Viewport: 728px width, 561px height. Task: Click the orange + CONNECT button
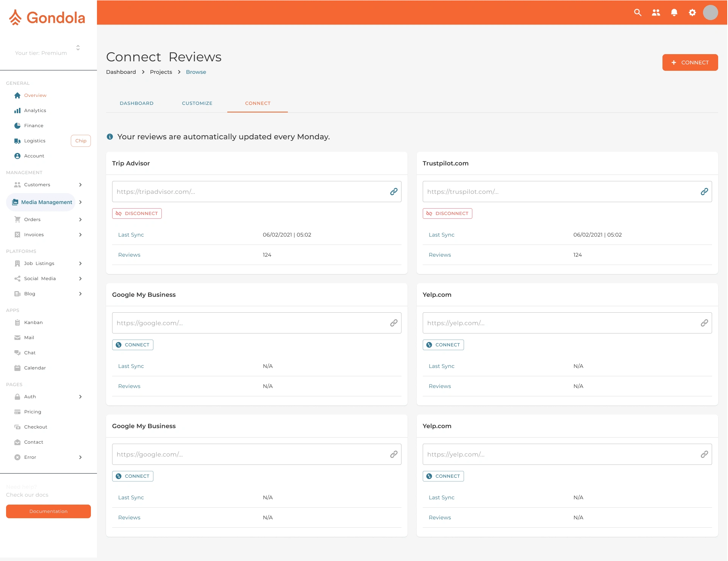690,62
